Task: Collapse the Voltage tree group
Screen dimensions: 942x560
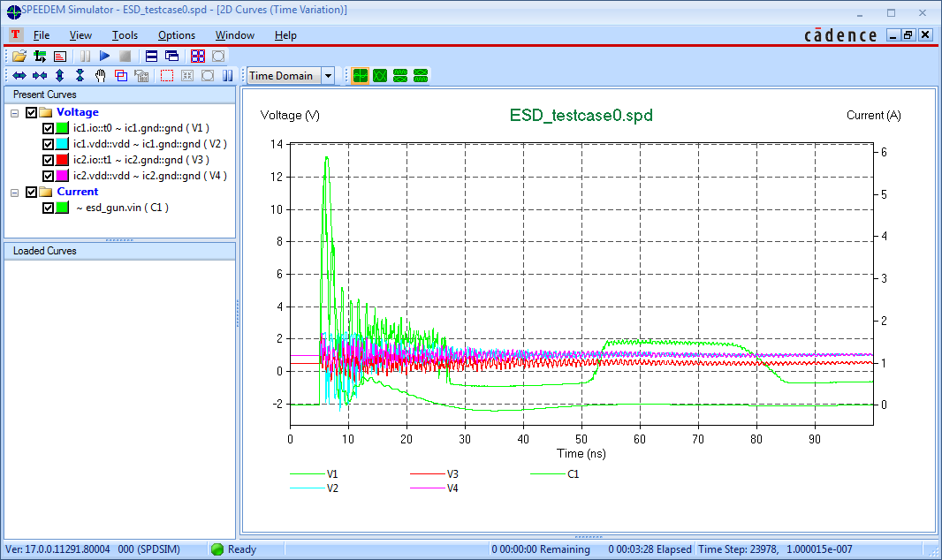Action: [15, 113]
